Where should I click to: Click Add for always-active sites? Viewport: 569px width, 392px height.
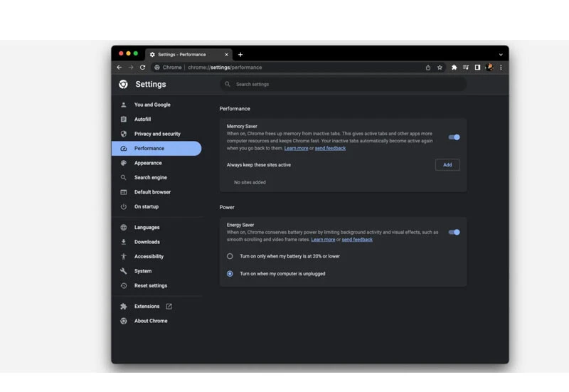447,165
